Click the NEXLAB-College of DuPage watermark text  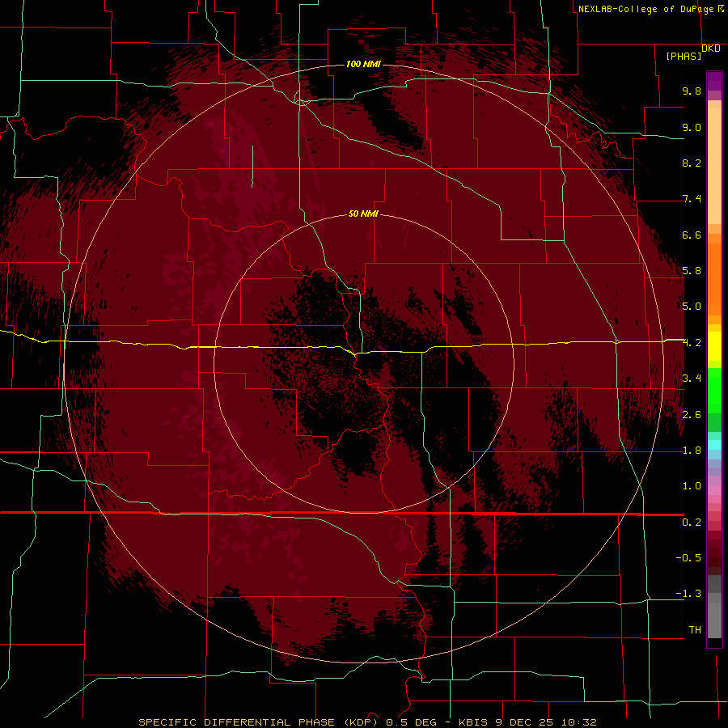click(x=646, y=9)
